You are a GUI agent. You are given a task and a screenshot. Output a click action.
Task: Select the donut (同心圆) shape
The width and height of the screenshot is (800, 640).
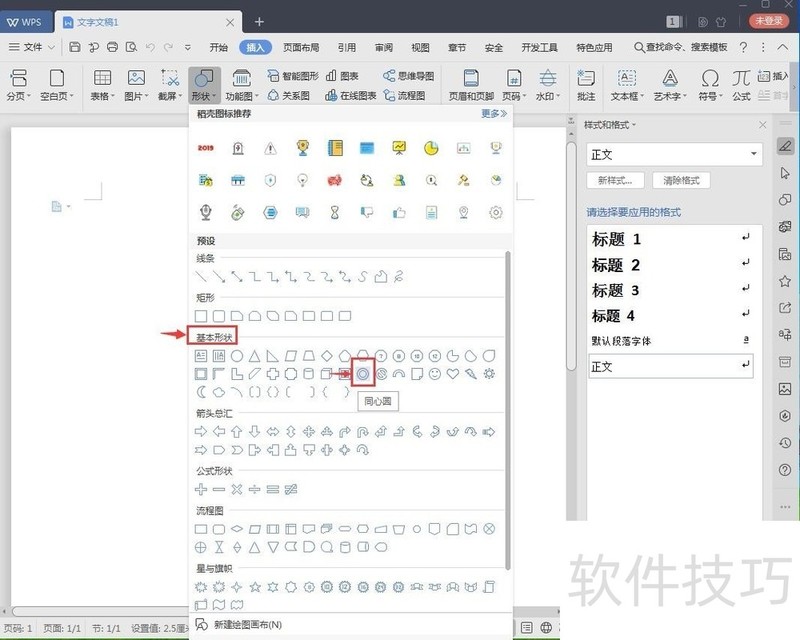coord(363,374)
